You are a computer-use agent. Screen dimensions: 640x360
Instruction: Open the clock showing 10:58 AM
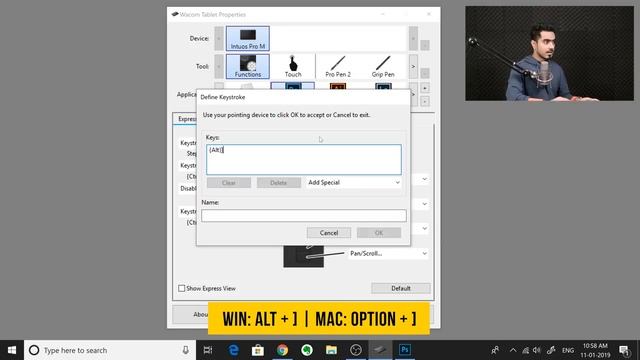[x=595, y=350]
